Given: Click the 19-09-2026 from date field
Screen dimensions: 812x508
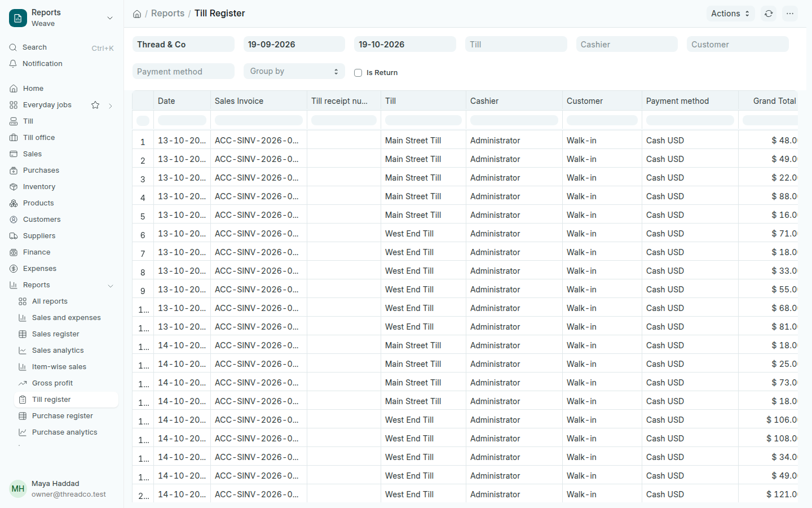Looking at the screenshot, I should point(294,44).
